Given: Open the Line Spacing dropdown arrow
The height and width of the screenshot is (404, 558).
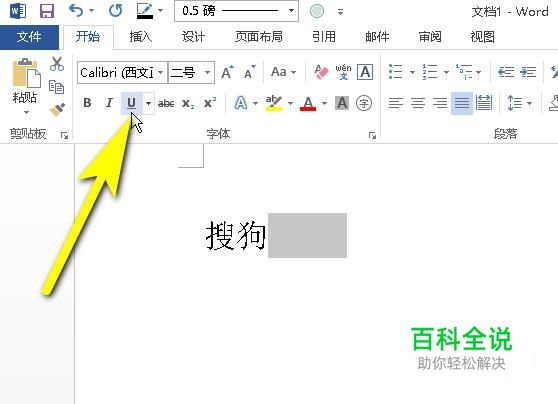Looking at the screenshot, I should coord(530,103).
